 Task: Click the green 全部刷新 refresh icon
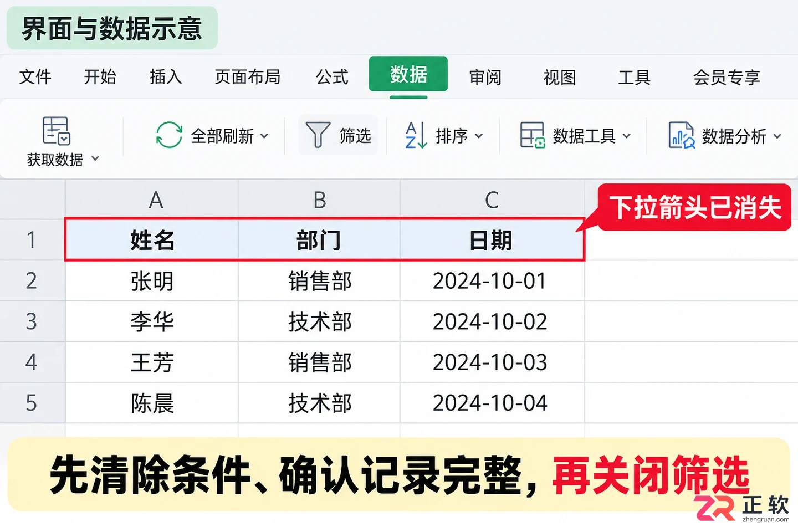pos(169,135)
